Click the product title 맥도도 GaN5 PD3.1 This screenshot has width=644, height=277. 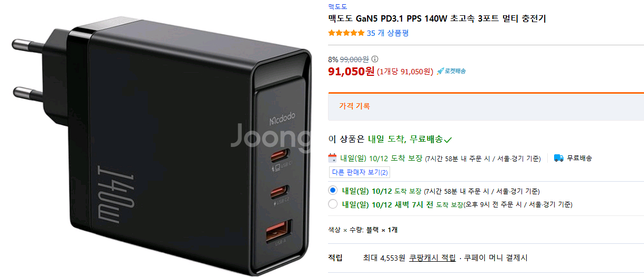coord(437,19)
